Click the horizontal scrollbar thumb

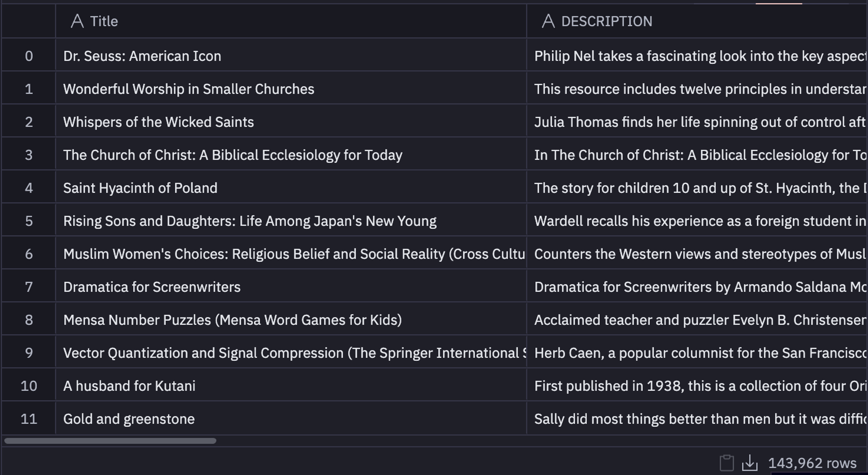pos(110,441)
